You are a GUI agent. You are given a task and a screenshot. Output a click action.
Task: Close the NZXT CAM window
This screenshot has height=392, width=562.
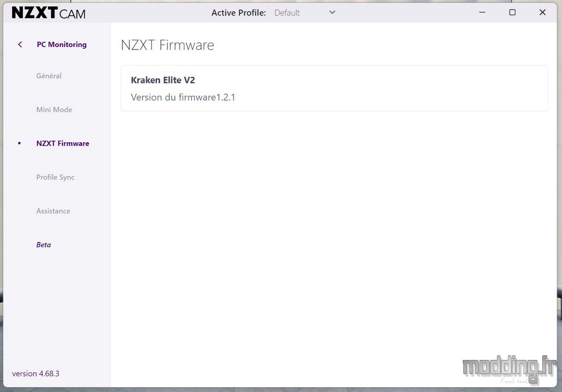543,12
